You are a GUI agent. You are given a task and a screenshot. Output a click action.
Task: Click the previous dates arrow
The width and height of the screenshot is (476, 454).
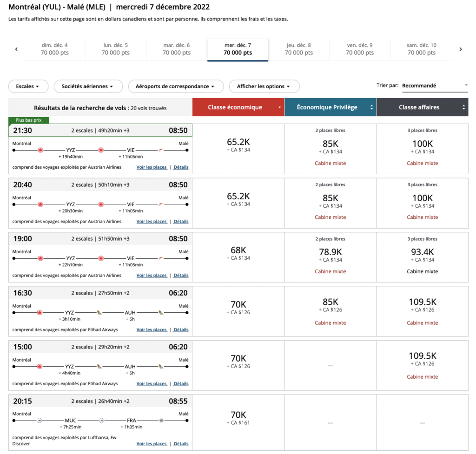16,49
